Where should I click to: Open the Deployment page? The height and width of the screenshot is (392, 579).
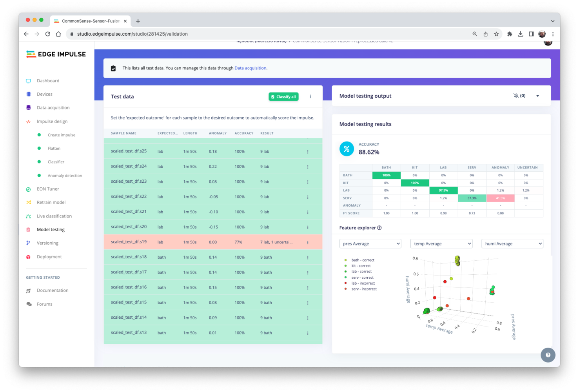click(x=49, y=257)
